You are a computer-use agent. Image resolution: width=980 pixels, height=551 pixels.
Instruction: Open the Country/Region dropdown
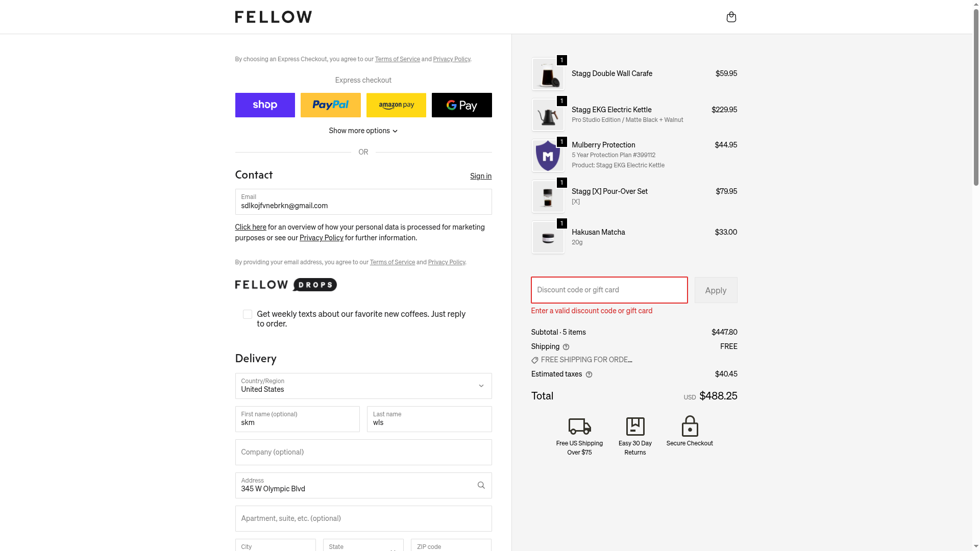pyautogui.click(x=363, y=386)
